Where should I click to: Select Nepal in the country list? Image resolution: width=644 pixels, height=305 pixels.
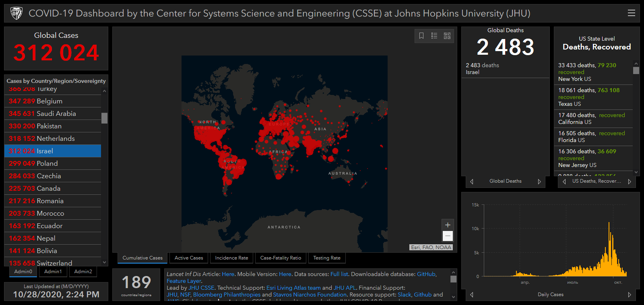pos(53,238)
